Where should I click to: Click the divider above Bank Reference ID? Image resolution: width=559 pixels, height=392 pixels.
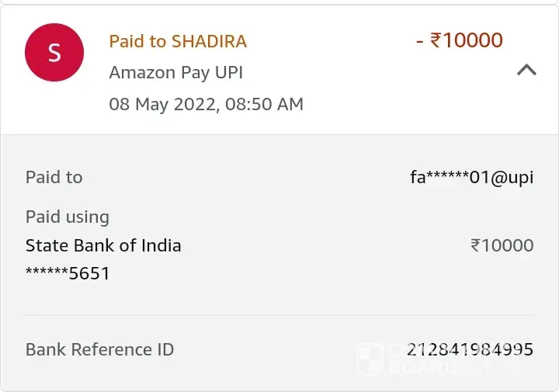[x=279, y=315]
